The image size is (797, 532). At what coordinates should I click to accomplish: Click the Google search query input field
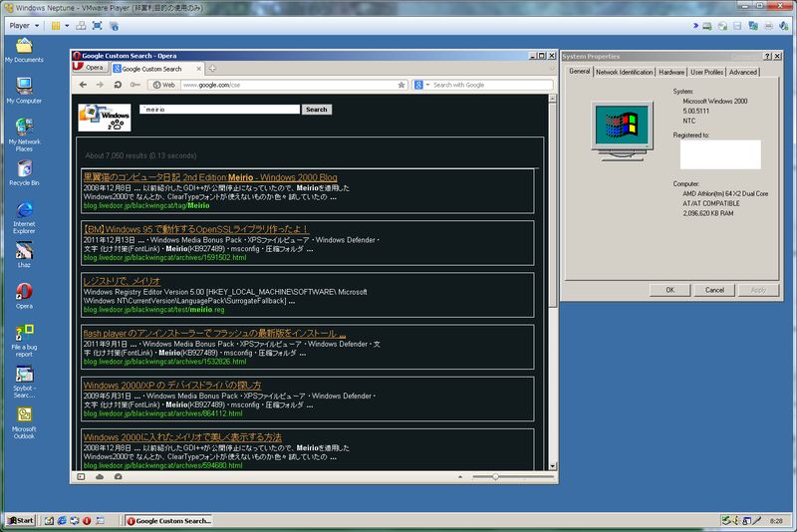click(x=219, y=110)
